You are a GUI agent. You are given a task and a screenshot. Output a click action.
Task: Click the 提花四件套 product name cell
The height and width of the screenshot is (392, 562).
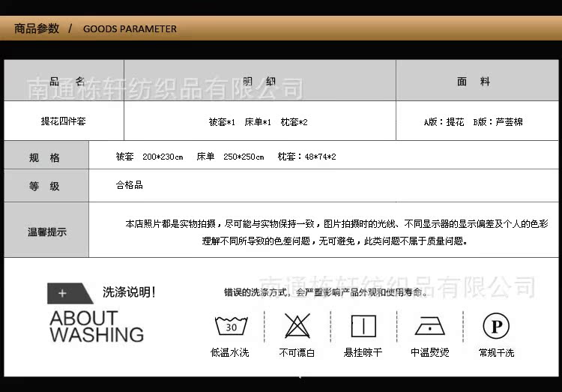pyautogui.click(x=63, y=121)
